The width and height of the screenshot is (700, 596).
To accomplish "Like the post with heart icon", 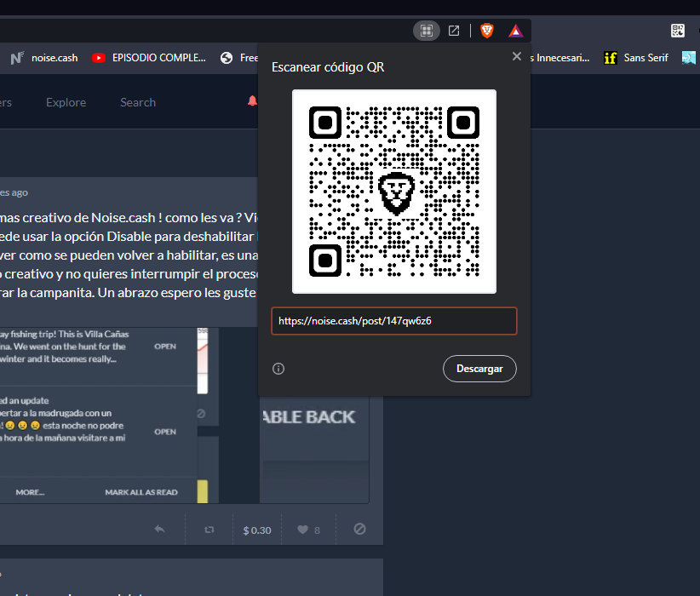I will (x=302, y=530).
